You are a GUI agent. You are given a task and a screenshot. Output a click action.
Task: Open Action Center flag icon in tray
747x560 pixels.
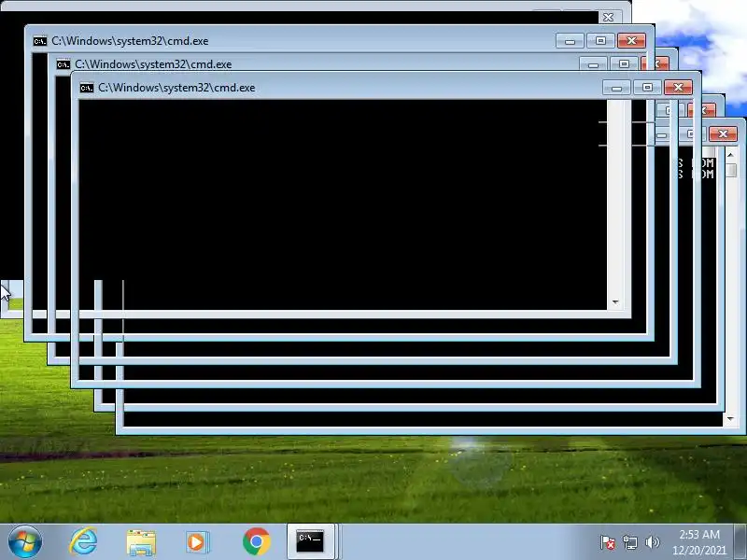(x=607, y=542)
